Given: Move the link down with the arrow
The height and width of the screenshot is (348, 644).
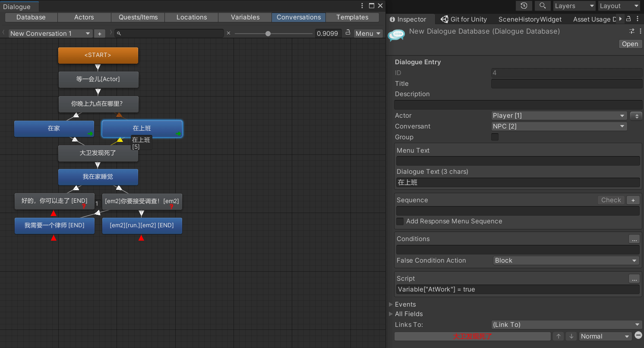Looking at the screenshot, I should 571,336.
